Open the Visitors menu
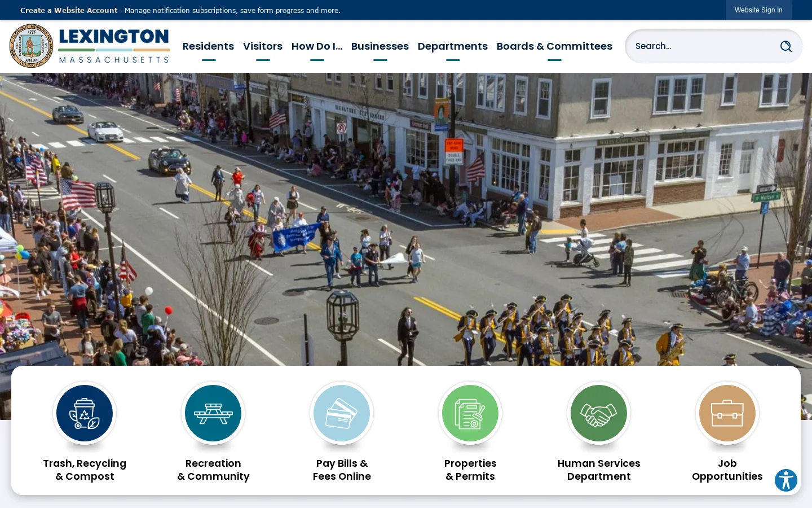The height and width of the screenshot is (508, 812). click(x=263, y=46)
